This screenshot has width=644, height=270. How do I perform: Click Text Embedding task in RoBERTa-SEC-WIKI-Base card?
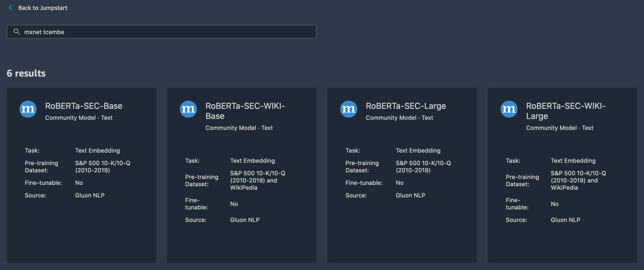click(x=253, y=161)
